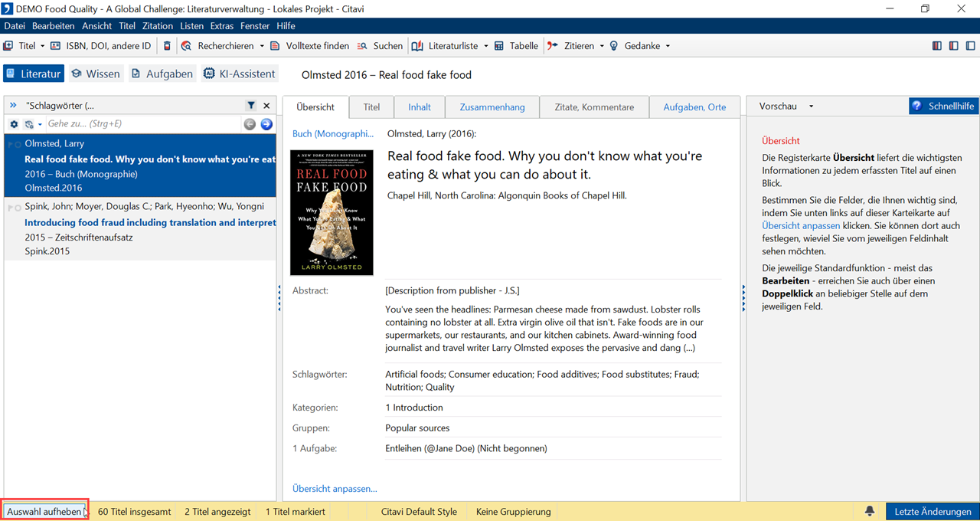
Task: Click the Real Food Fake Food cover thumbnail
Action: (332, 212)
